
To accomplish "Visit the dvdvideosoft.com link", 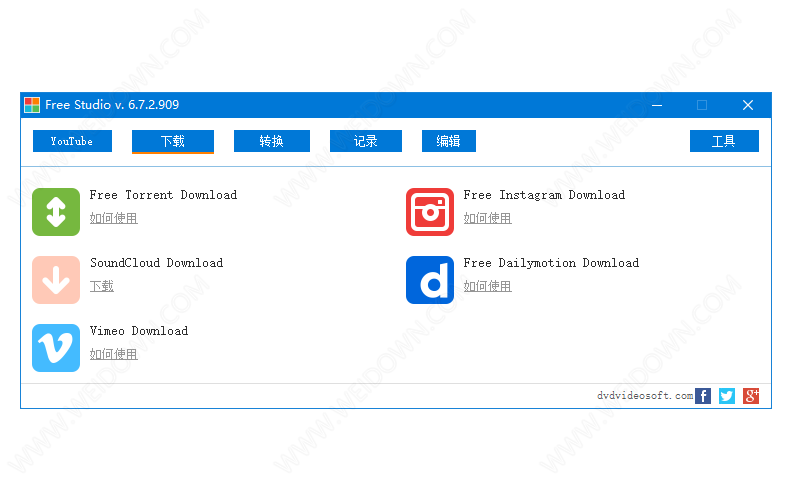I will point(645,396).
